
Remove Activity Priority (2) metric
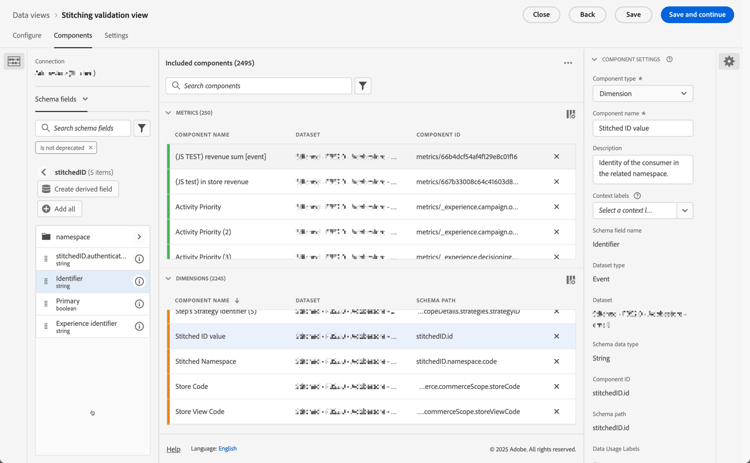pyautogui.click(x=556, y=232)
